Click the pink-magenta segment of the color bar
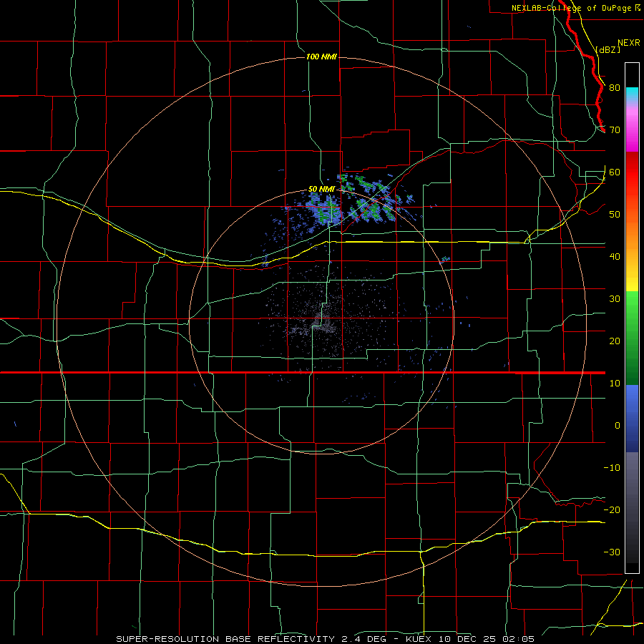Viewport: 644px width, 644px height. (x=632, y=127)
